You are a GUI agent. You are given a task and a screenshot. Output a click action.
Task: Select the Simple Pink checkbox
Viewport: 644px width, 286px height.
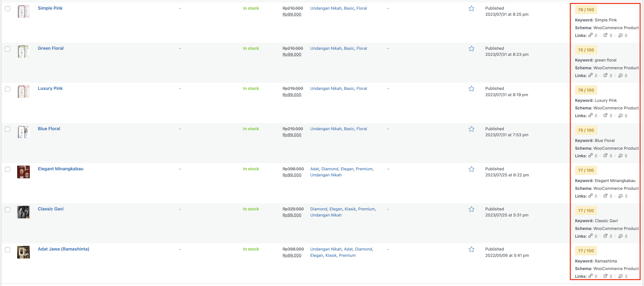(x=8, y=9)
